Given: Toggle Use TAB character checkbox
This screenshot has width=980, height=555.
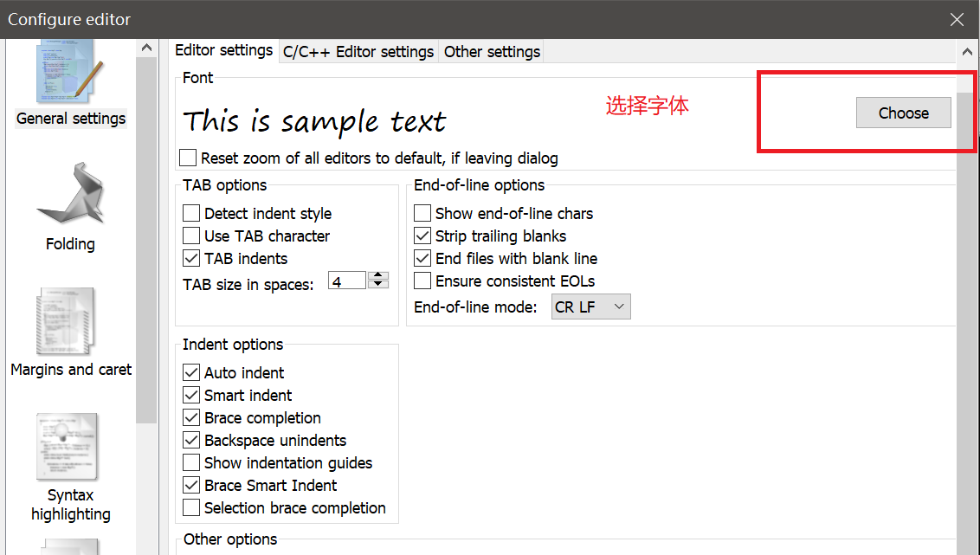Looking at the screenshot, I should [191, 236].
